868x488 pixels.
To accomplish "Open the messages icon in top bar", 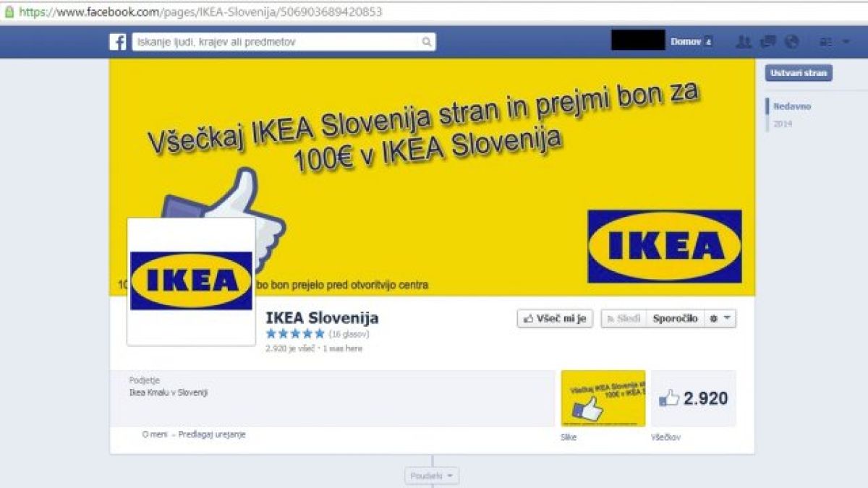I will point(768,42).
